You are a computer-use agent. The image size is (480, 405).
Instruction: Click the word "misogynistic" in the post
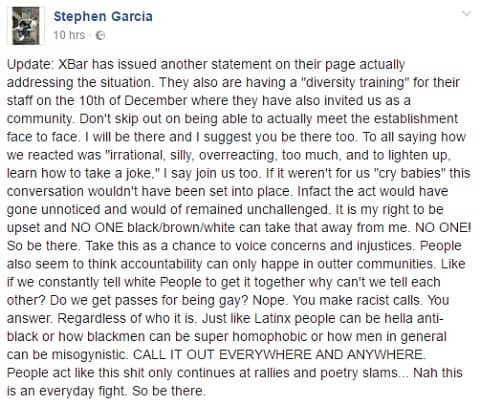pyautogui.click(x=89, y=355)
